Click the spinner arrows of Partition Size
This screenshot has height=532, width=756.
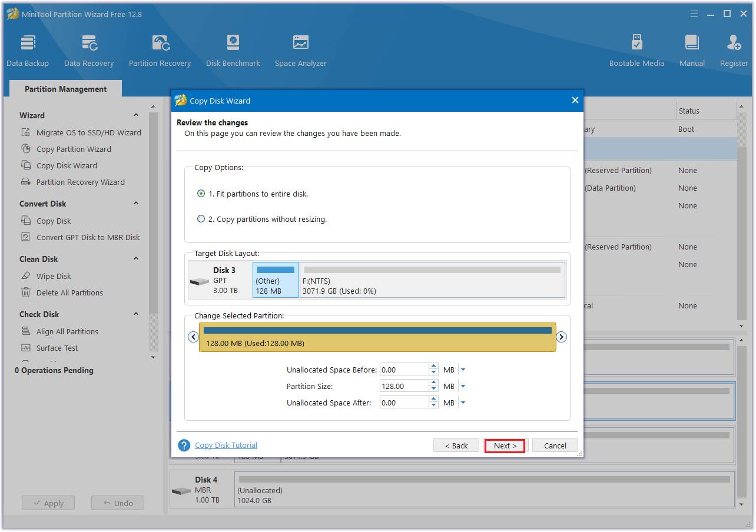(434, 386)
